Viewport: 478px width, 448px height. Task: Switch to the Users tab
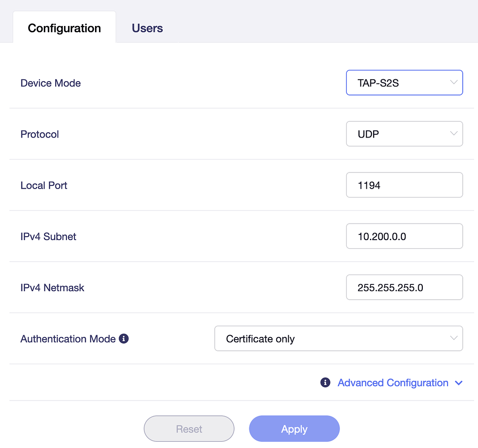[x=147, y=28]
